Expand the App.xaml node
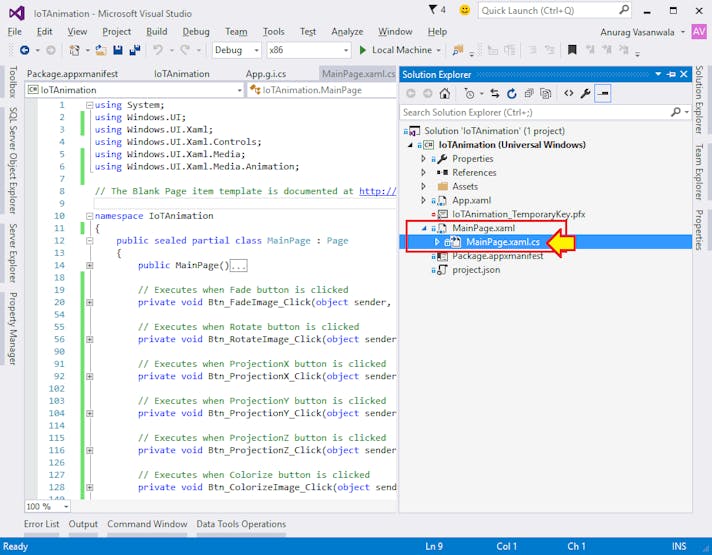 click(423, 200)
